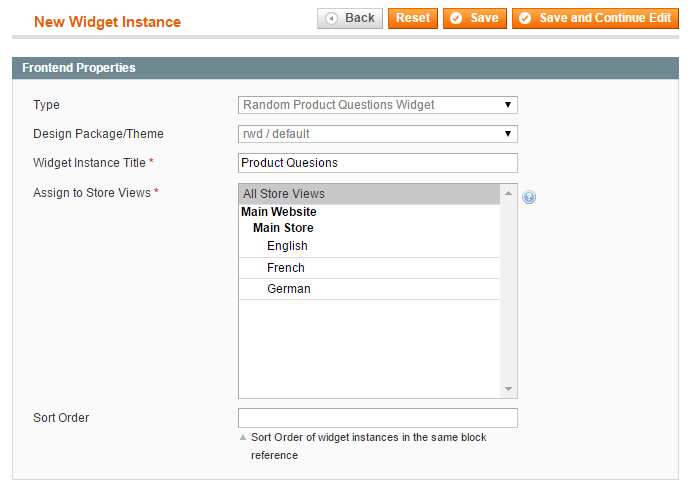
Task: Click the help icon beside Store Views
Action: coord(529,197)
